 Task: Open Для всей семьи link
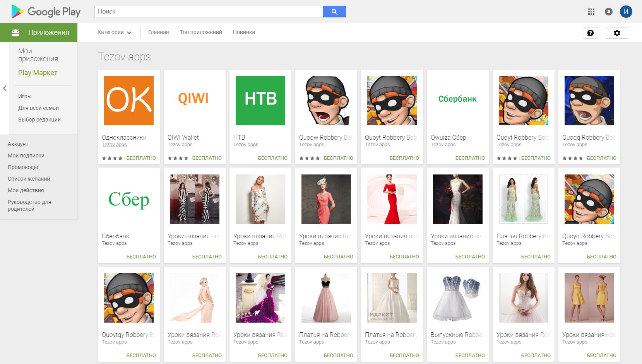pyautogui.click(x=38, y=108)
